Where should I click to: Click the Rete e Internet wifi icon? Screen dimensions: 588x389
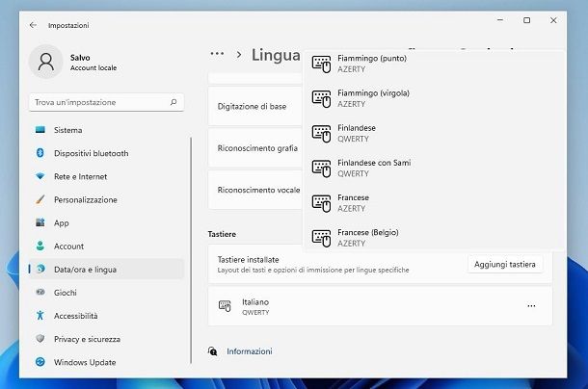point(40,176)
